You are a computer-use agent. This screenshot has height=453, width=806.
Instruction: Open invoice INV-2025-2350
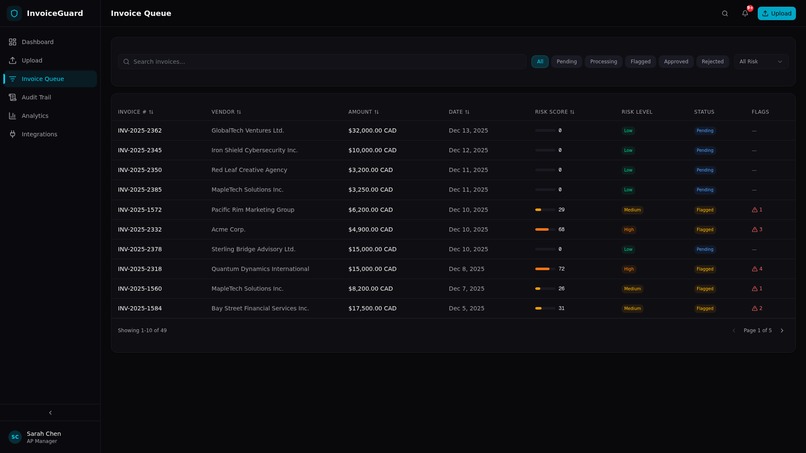pyautogui.click(x=140, y=170)
